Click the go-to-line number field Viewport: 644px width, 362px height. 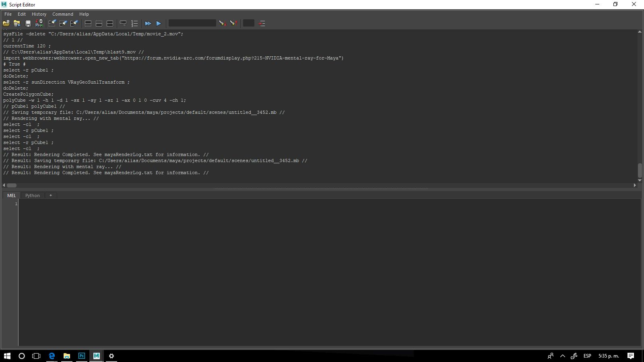(x=249, y=23)
